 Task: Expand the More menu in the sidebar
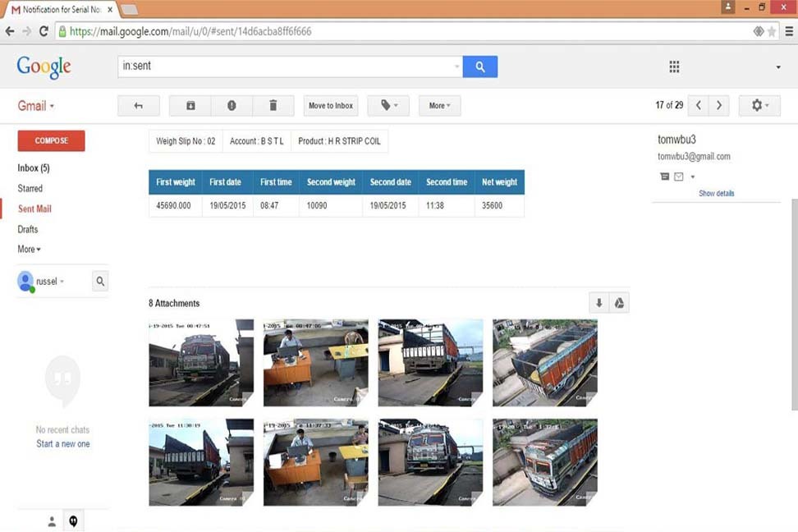pyautogui.click(x=27, y=249)
